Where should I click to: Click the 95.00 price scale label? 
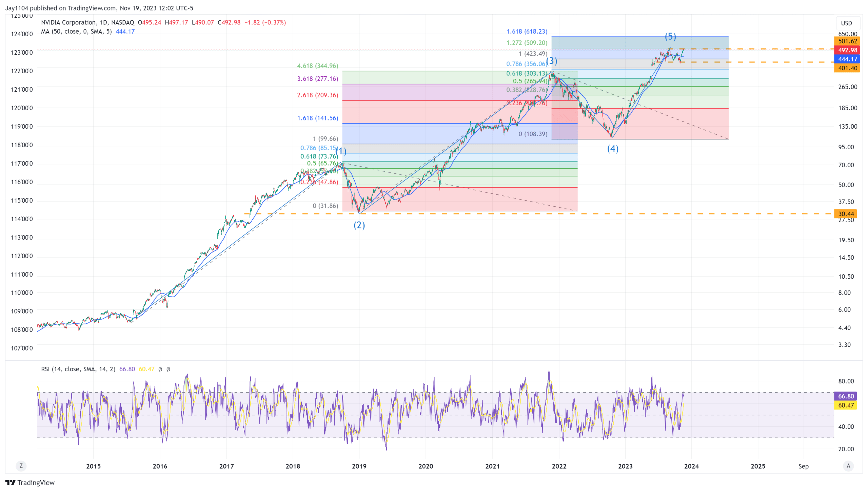pos(846,147)
